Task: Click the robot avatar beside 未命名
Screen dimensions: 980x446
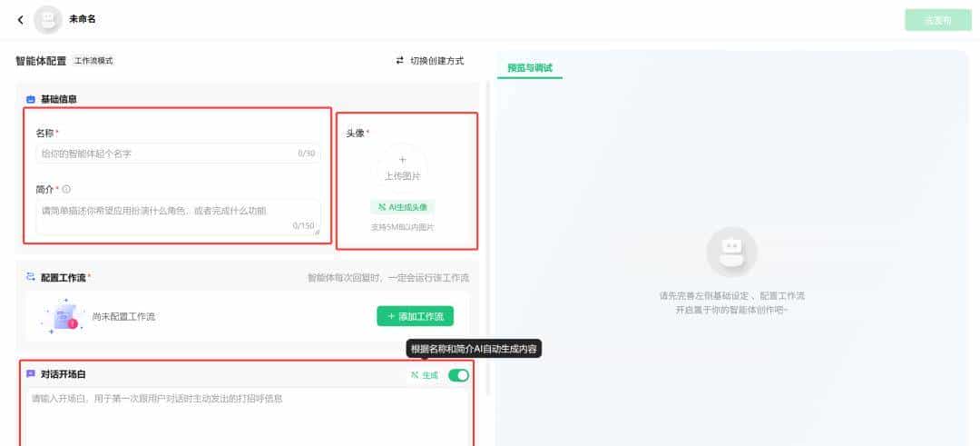Action: click(x=47, y=20)
